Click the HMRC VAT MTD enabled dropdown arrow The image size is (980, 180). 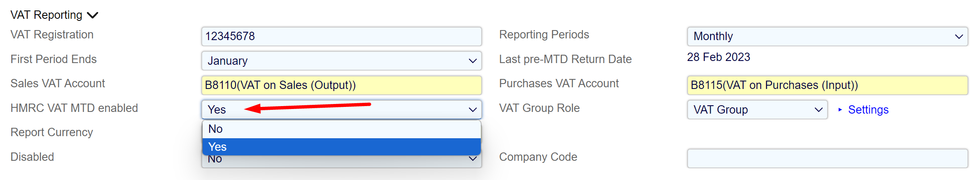pos(472,110)
